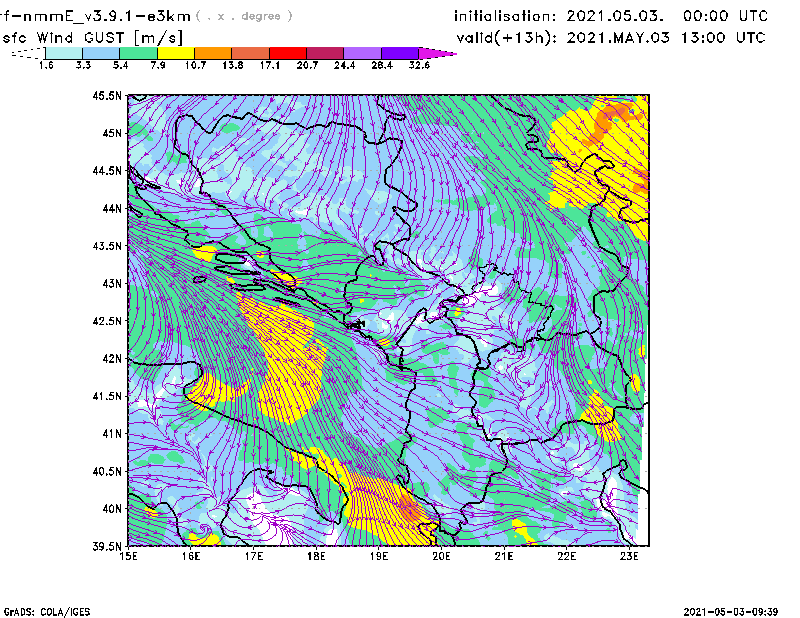Click the legend value 13.8
Viewport: 800px width, 618px height.
pyautogui.click(x=233, y=65)
